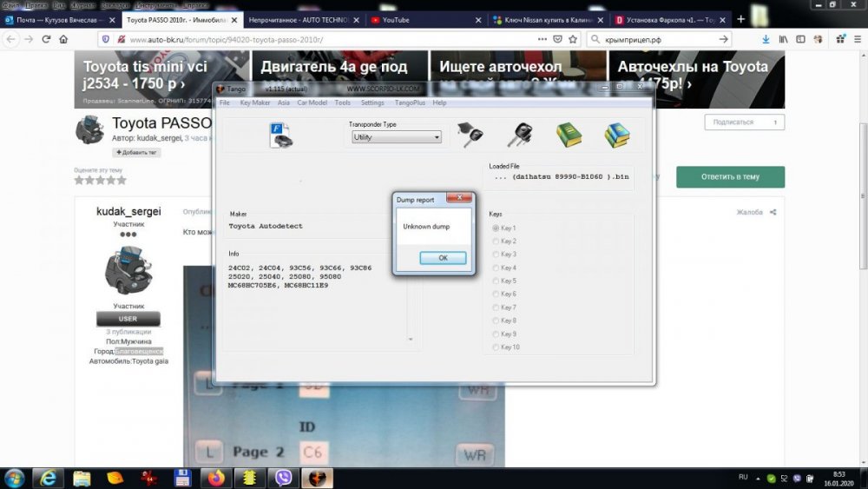868x489 pixels.
Task: Open Windows Start menu
Action: pos(15,478)
